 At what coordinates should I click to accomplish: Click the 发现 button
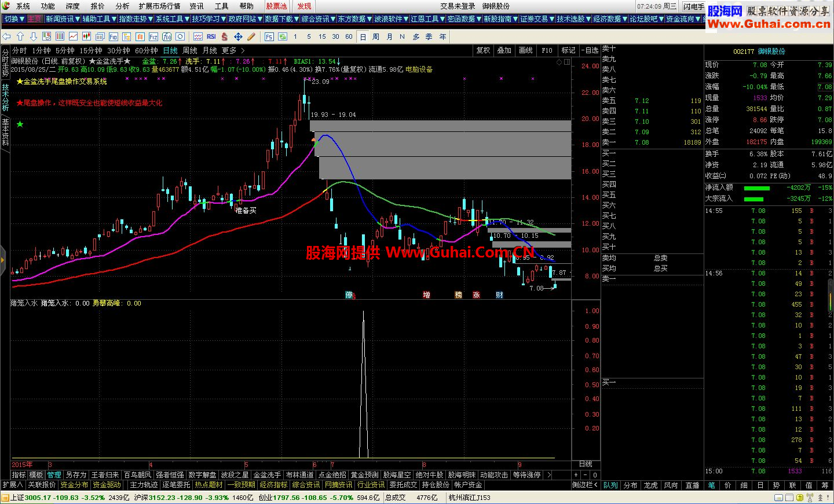click(x=304, y=6)
